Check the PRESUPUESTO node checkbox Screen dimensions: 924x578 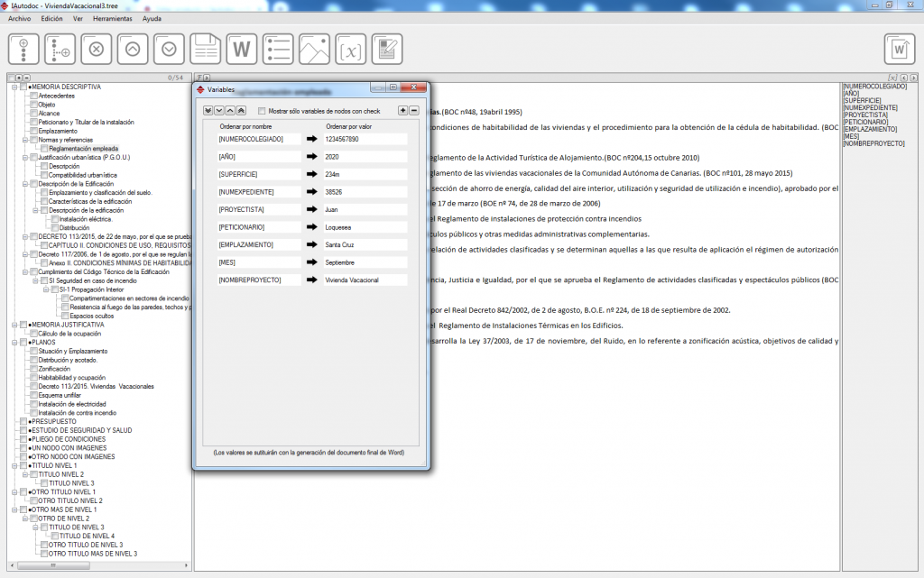[23, 421]
